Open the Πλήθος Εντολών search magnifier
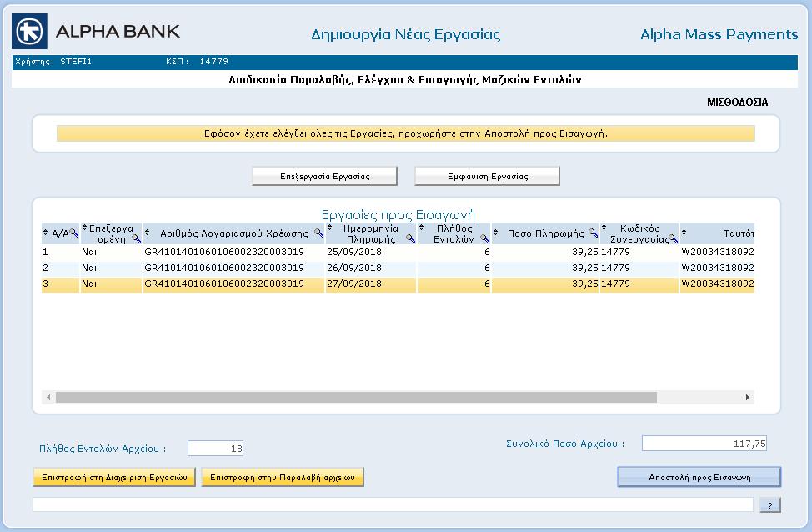 click(484, 238)
